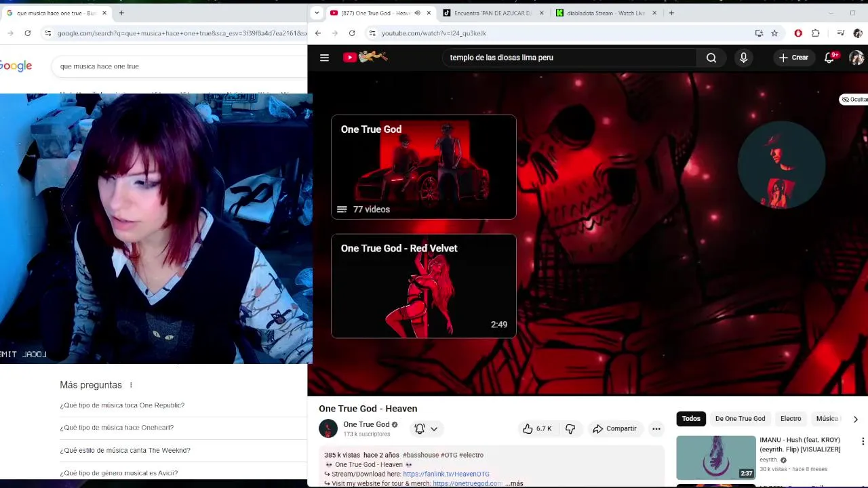The height and width of the screenshot is (488, 868).
Task: Select the 'Electro' filter chip
Action: (791, 419)
